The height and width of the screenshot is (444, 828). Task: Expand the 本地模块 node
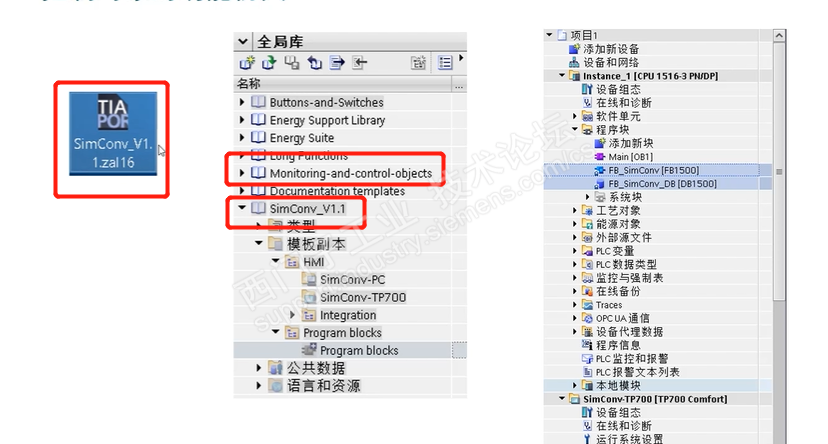click(575, 385)
